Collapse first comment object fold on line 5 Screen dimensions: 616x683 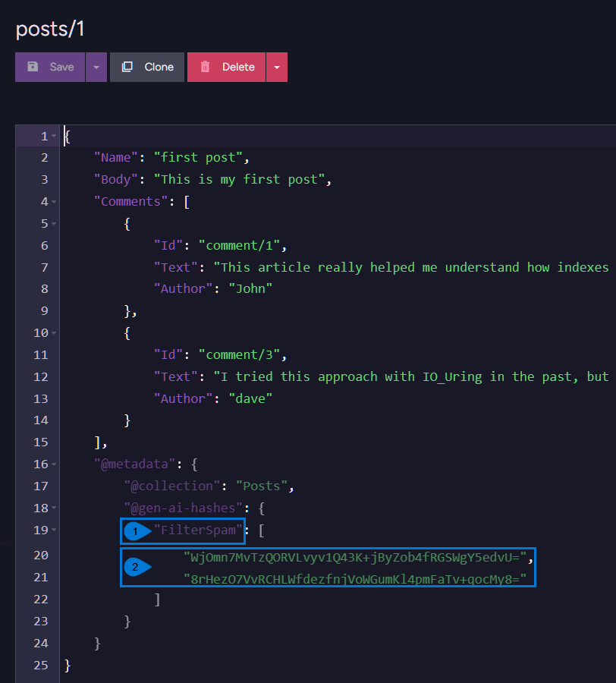click(x=54, y=224)
